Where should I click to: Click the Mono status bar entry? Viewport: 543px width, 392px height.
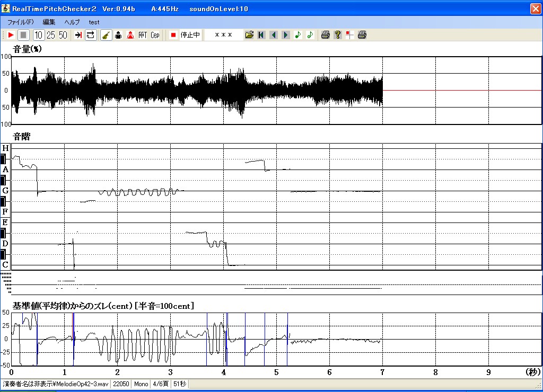click(141, 384)
